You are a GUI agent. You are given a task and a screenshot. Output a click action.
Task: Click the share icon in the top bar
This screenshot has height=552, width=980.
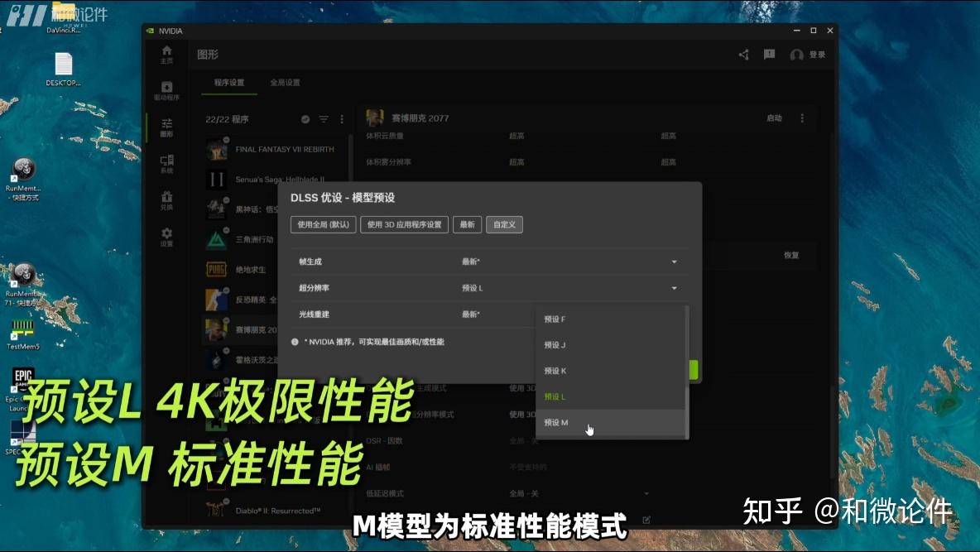(x=744, y=55)
